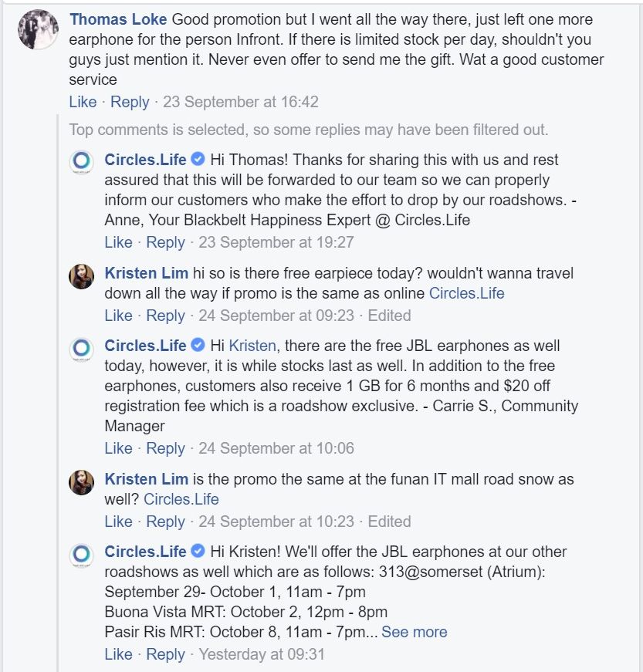643x672 pixels.
Task: Expand the roadshow list with See more
Action: pyautogui.click(x=414, y=632)
